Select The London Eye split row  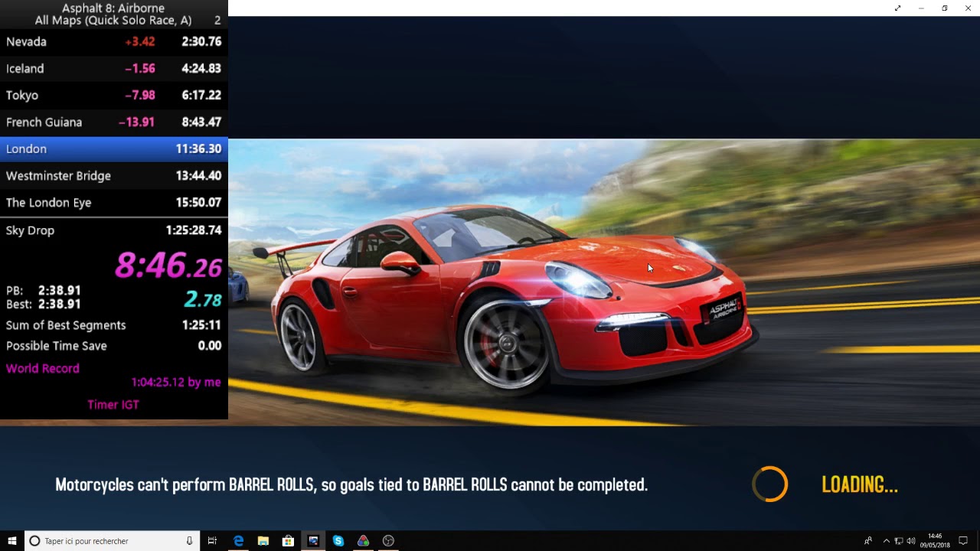(x=114, y=203)
